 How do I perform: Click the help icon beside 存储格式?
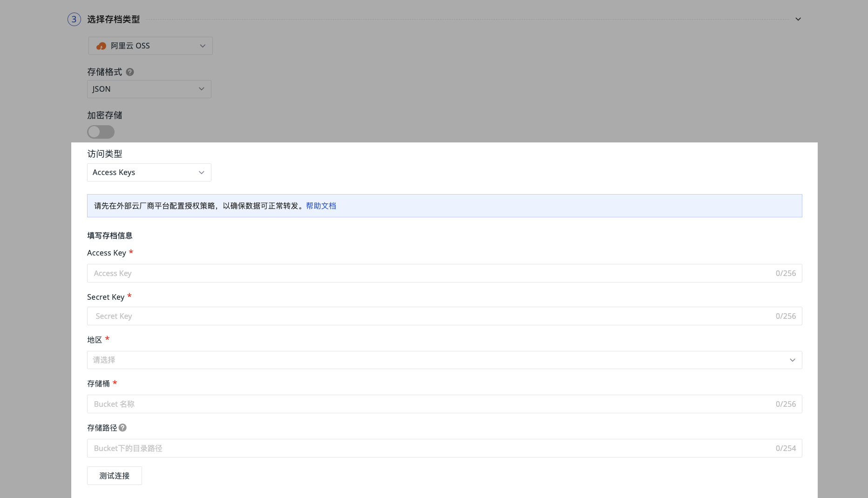130,72
